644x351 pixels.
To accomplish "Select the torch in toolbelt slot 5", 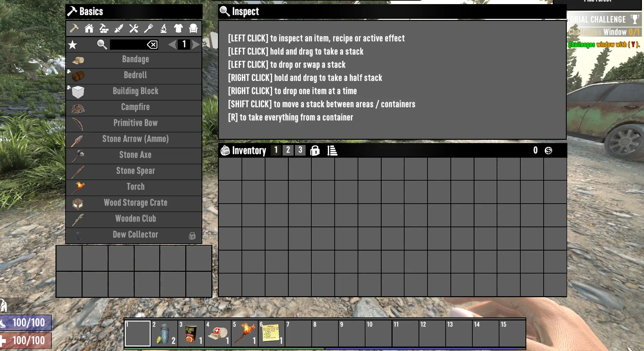I will coord(245,333).
